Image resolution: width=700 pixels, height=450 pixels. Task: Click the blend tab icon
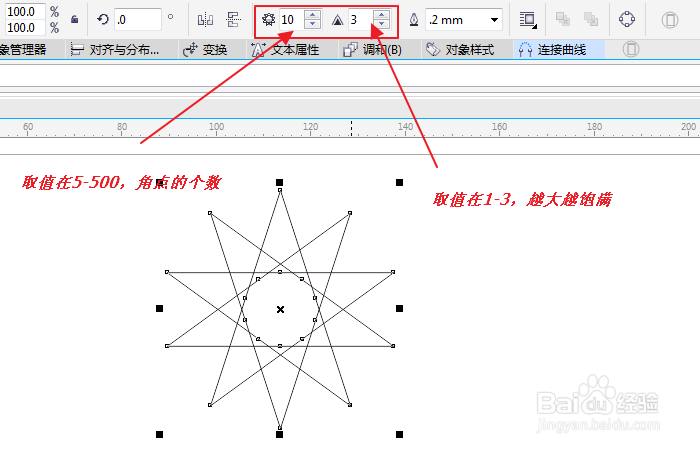(350, 50)
